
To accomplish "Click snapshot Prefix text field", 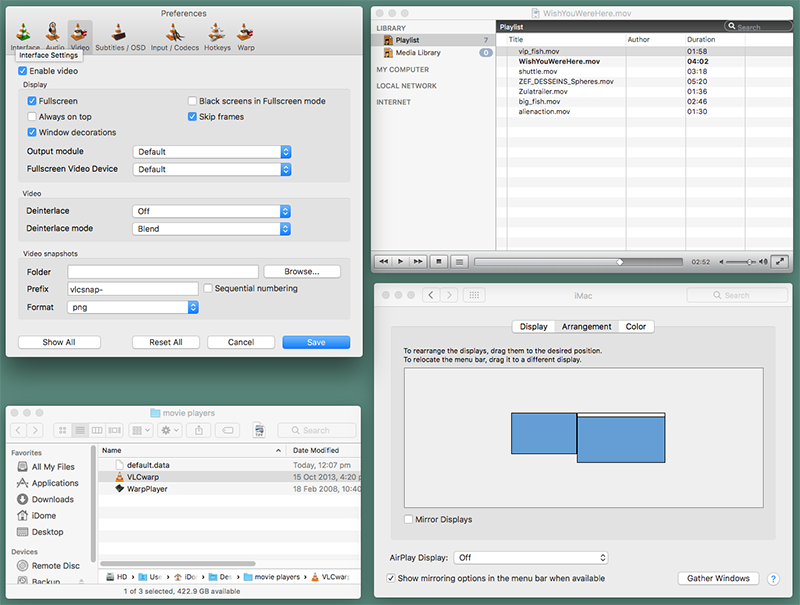I will point(133,289).
